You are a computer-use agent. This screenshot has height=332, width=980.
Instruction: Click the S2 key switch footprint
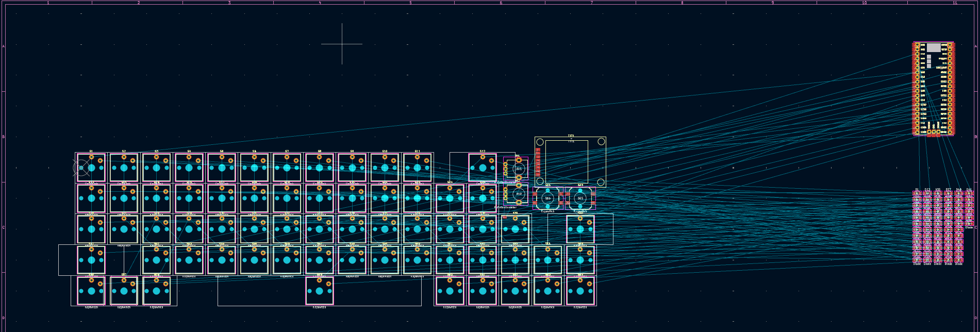tap(124, 168)
